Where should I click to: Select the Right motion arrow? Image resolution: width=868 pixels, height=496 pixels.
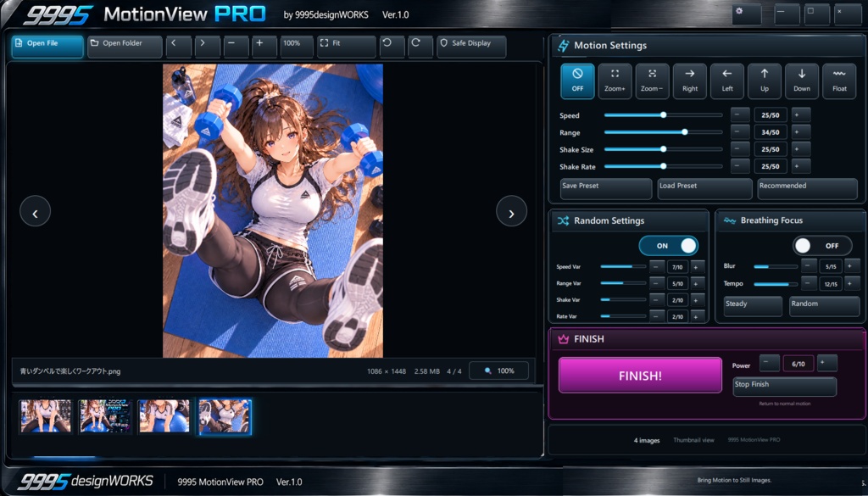point(690,81)
